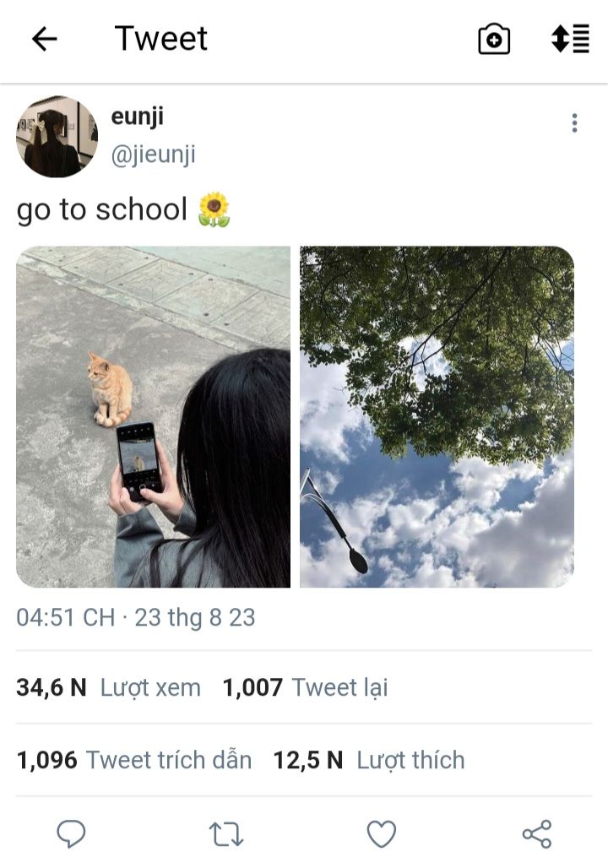
Task: Open the 34,6 N Lượt xem analytics
Action: 109,687
